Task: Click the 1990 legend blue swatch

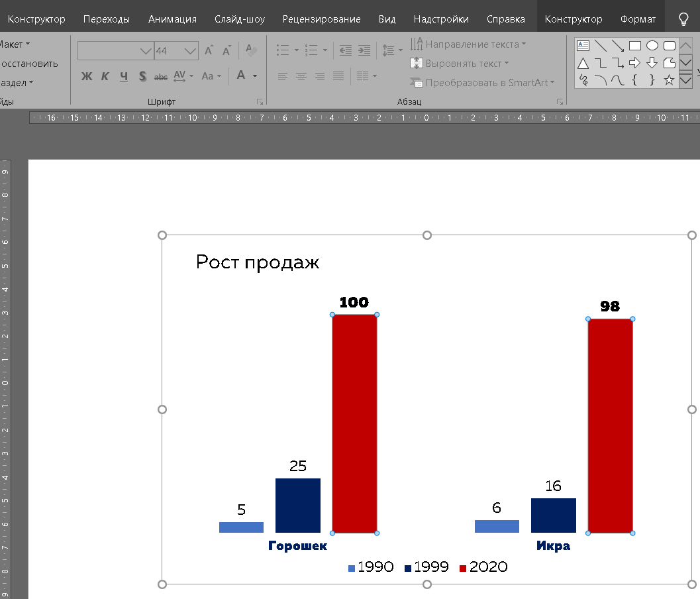Action: (x=352, y=568)
